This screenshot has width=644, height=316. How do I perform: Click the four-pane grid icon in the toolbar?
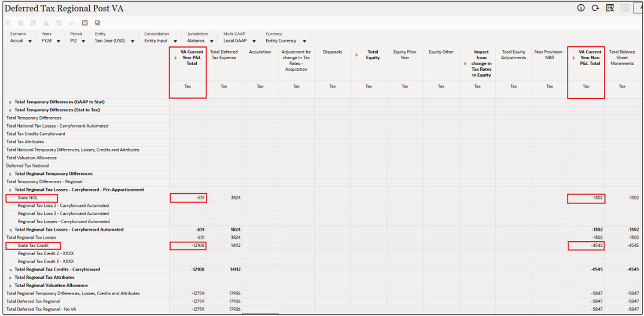tap(85, 23)
